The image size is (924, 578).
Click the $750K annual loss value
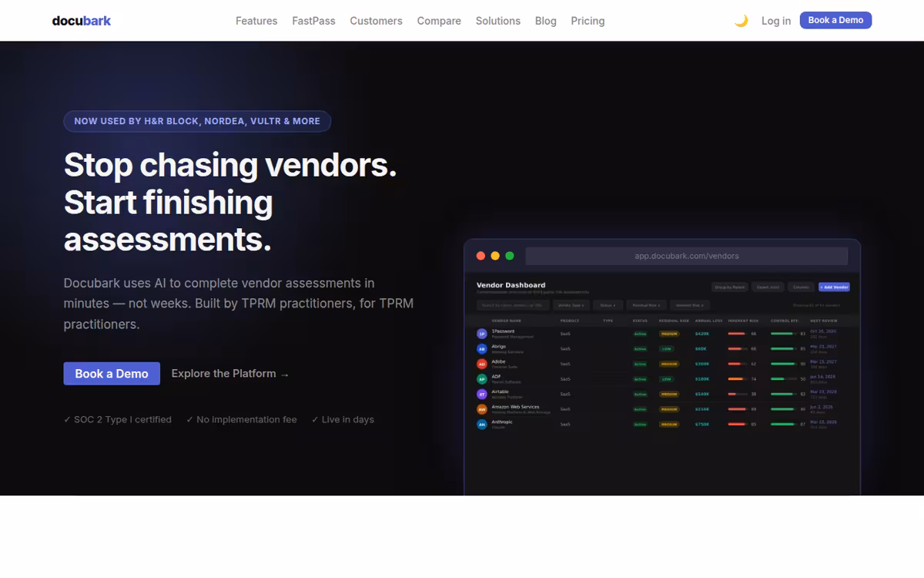click(702, 424)
